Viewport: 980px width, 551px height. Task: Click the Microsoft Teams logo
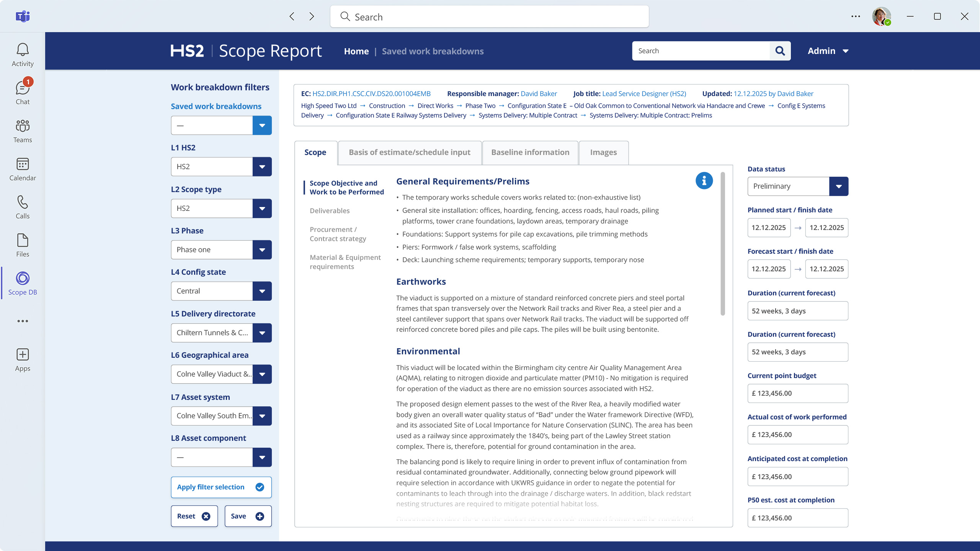23,16
